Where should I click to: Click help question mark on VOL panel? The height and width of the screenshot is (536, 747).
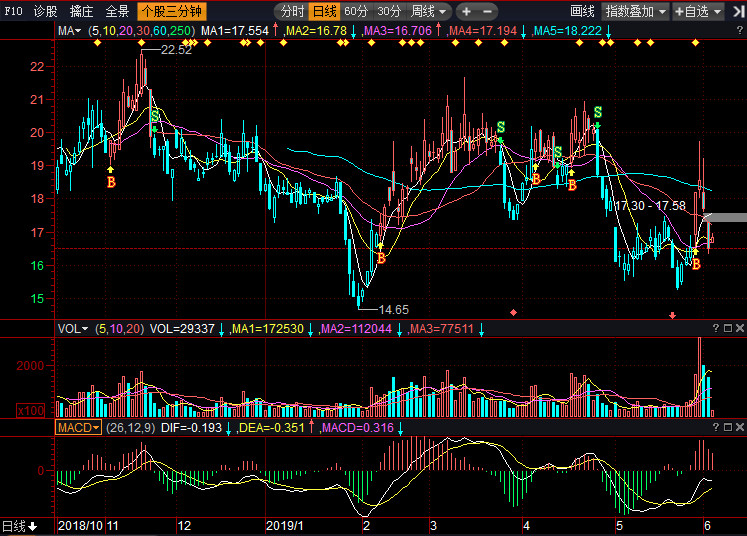716,328
